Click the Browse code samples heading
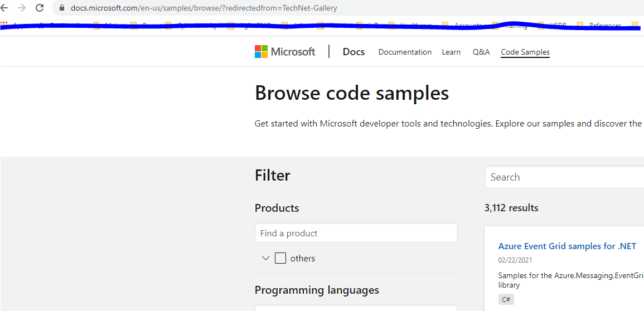Screen dimensions: 644x311 point(352,93)
